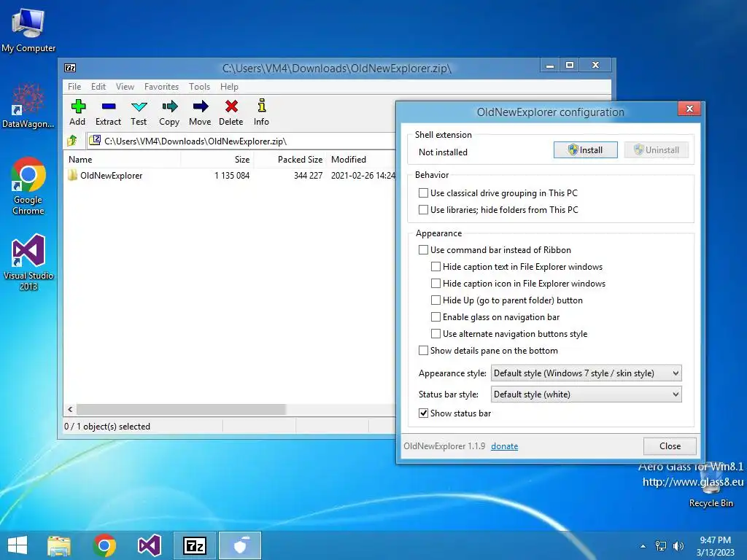747x560 pixels.
Task: Click the '2021-02-26 14:24' modified cell
Action: 363,175
